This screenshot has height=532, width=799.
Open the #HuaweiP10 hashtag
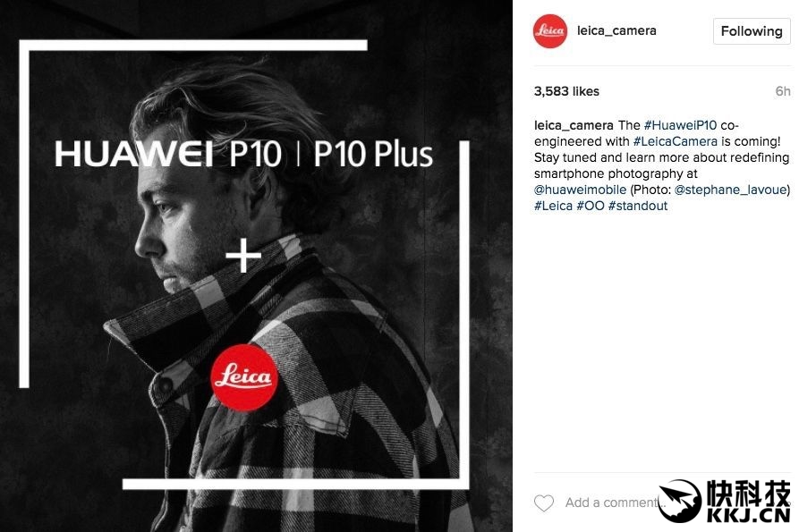click(x=680, y=125)
